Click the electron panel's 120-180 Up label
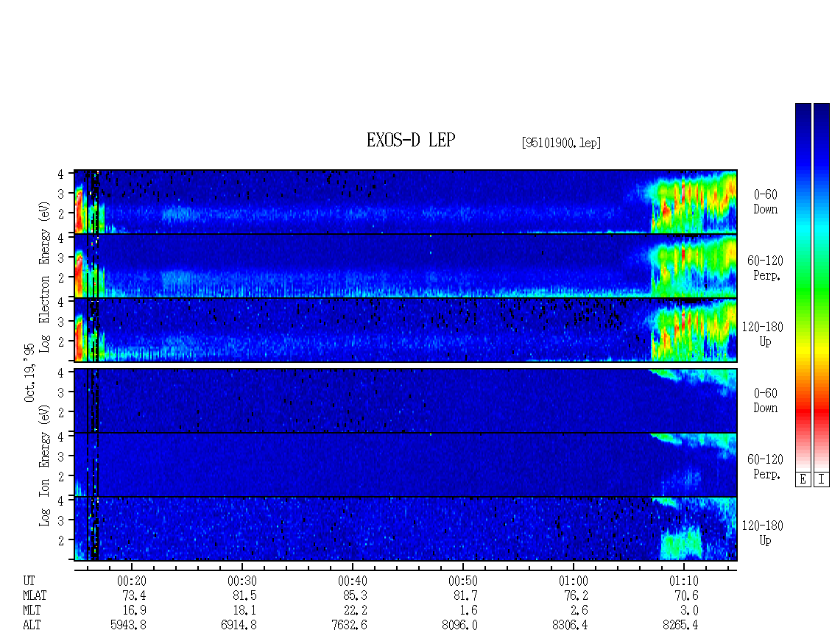 point(763,334)
